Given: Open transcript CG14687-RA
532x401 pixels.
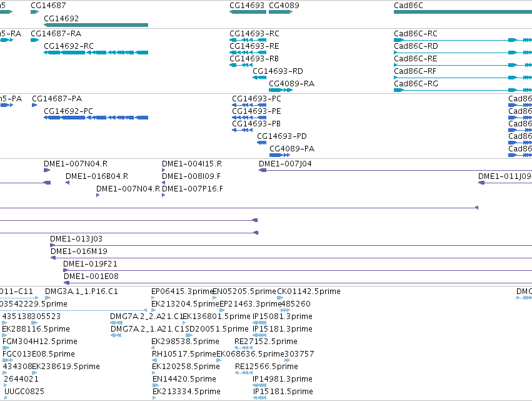Looking at the screenshot, I should pyautogui.click(x=56, y=34).
